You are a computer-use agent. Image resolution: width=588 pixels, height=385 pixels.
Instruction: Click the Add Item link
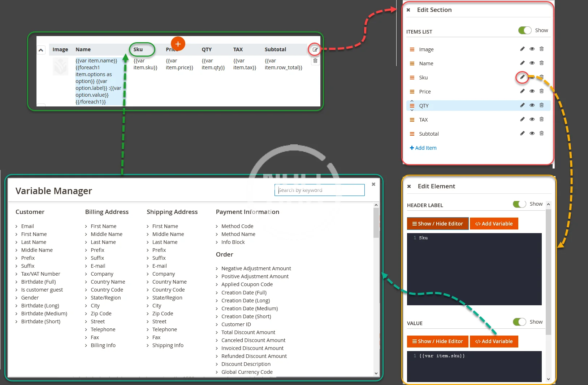(x=423, y=148)
